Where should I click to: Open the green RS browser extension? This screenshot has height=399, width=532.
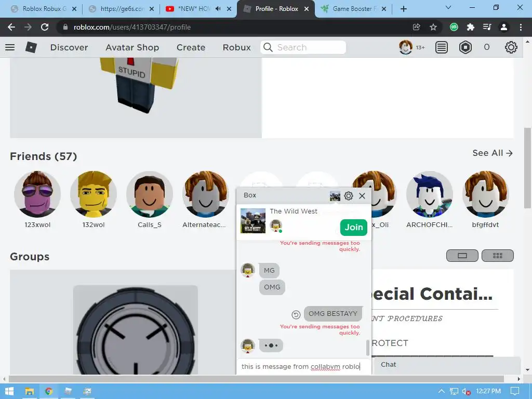tap(454, 27)
